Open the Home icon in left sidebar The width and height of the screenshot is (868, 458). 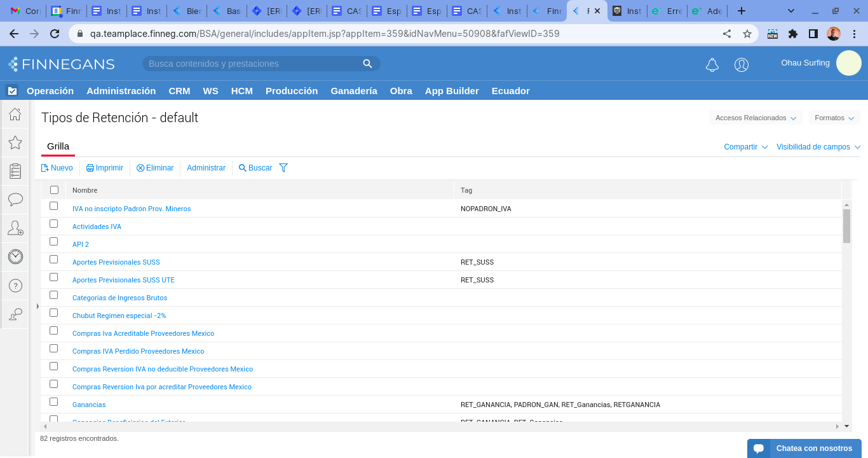[x=15, y=114]
